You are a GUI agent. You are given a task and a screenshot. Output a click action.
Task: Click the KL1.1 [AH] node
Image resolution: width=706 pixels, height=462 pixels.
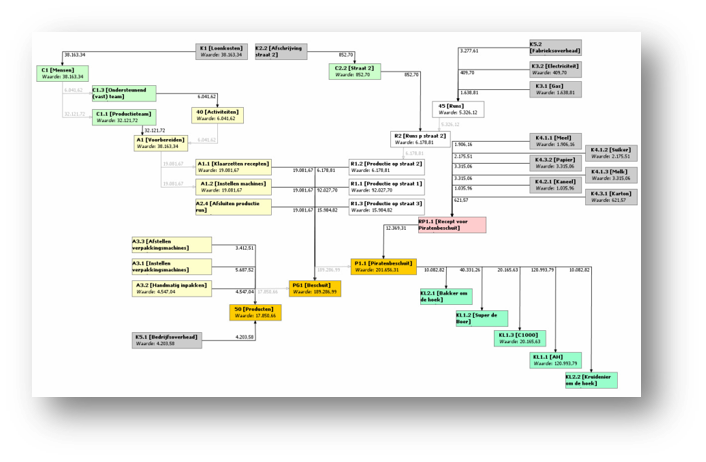(556, 360)
